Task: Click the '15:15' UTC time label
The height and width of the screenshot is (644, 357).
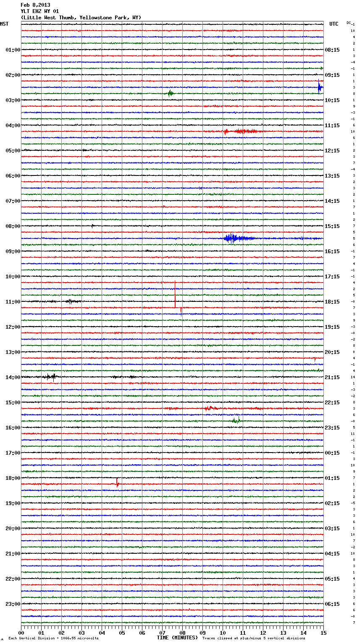Action: pos(332,226)
